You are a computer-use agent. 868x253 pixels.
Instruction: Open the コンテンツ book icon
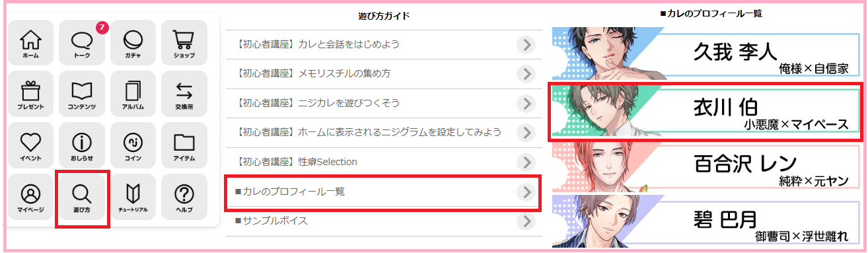click(x=82, y=94)
